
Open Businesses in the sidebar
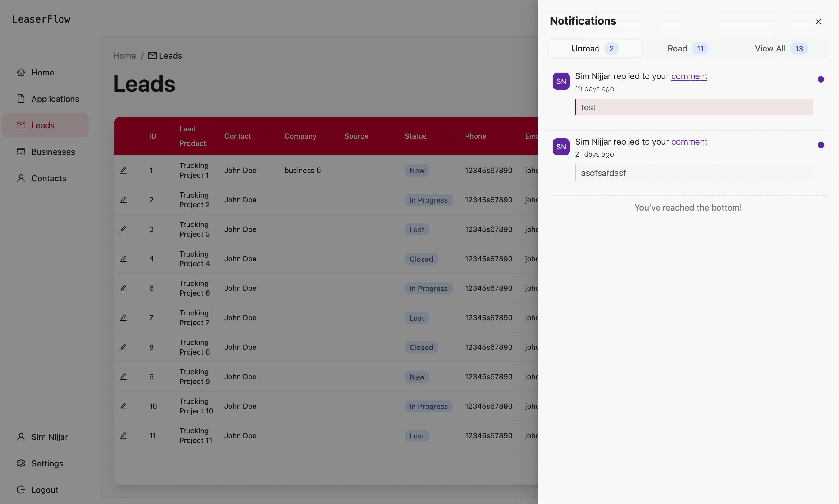point(45,152)
